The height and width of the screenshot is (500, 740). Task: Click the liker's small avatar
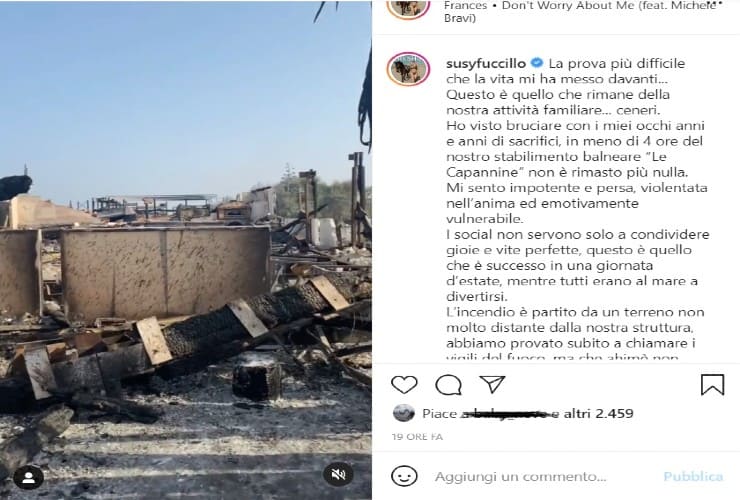[404, 413]
